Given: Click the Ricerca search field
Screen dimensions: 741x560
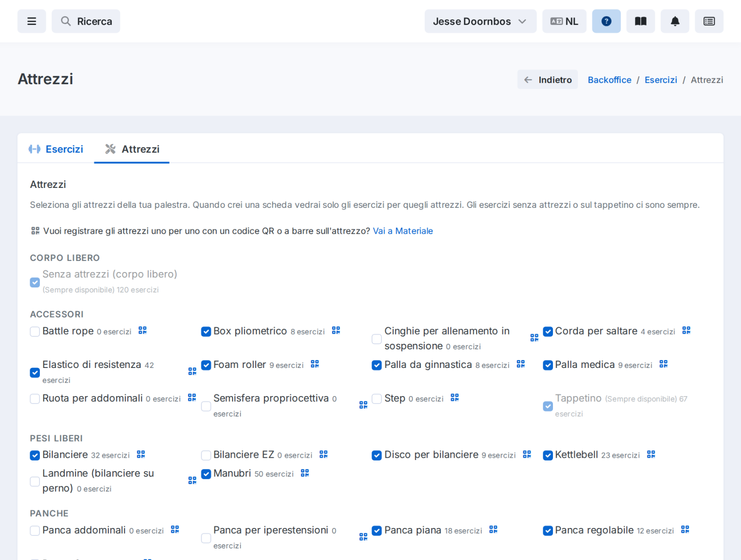Looking at the screenshot, I should 86,21.
